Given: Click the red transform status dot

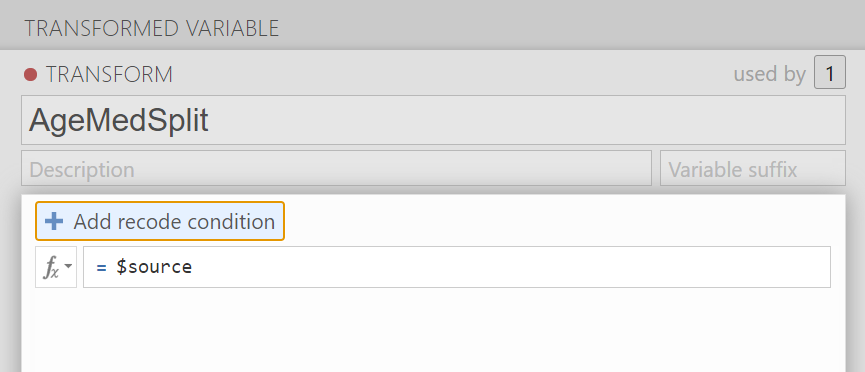Looking at the screenshot, I should [x=30, y=75].
